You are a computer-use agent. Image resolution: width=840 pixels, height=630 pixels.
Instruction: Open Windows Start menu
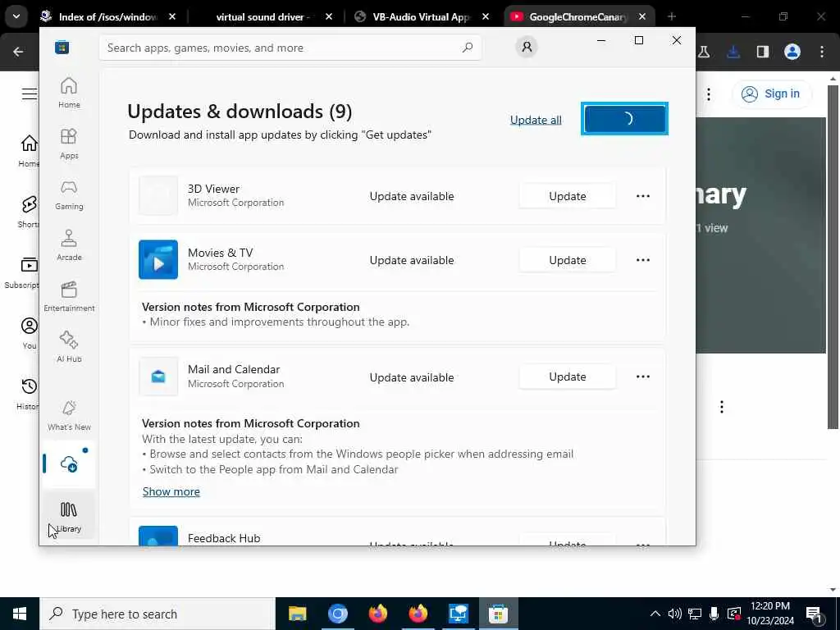coord(20,614)
